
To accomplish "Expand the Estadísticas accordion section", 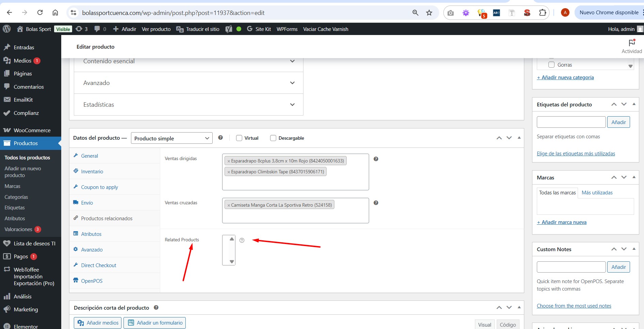I will [188, 105].
